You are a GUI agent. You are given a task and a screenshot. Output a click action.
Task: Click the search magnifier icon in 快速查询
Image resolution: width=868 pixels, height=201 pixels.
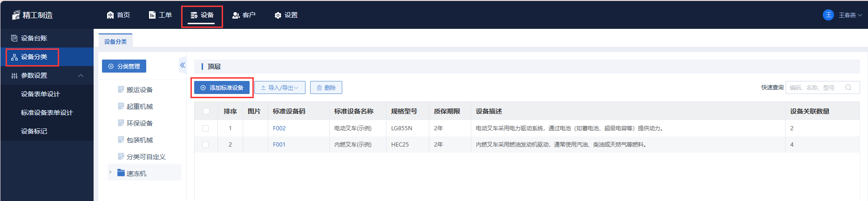(848, 87)
